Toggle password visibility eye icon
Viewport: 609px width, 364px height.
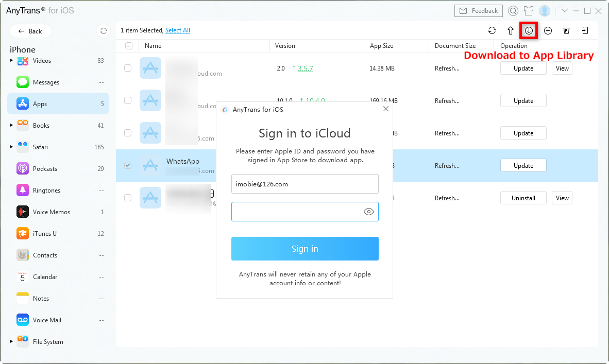pyautogui.click(x=368, y=212)
